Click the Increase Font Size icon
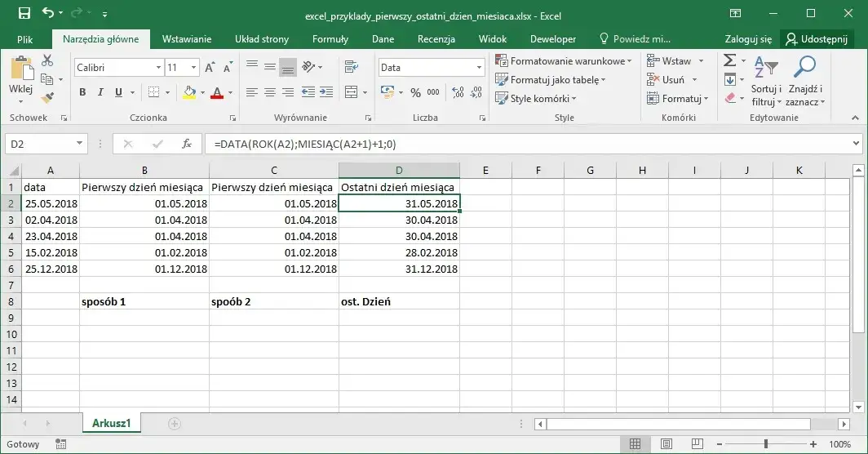Screen dimensions: 868x454 (x=210, y=68)
